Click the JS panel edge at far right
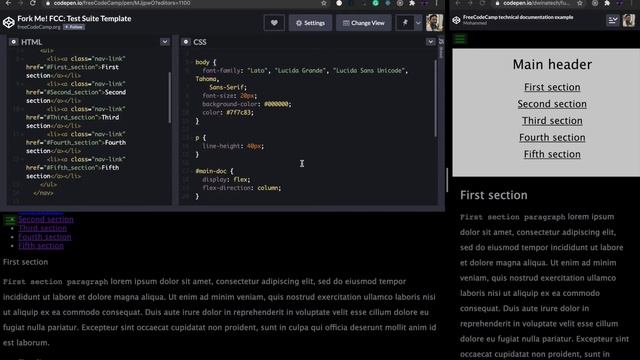Image resolution: width=640 pixels, height=360 pixels. (441, 48)
